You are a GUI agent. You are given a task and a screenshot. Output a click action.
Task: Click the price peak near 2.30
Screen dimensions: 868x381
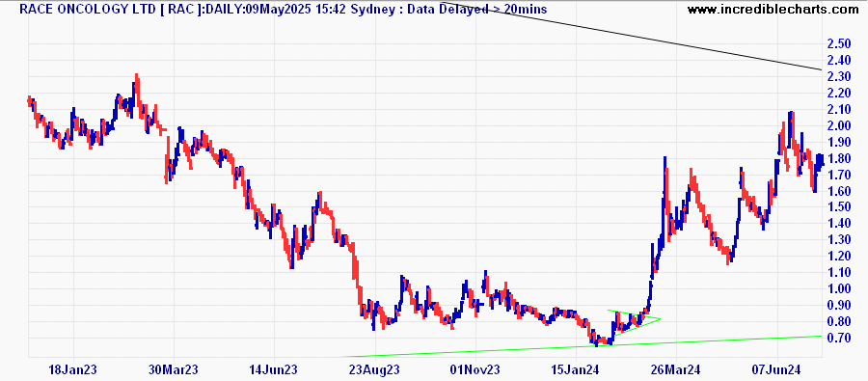pos(136,77)
